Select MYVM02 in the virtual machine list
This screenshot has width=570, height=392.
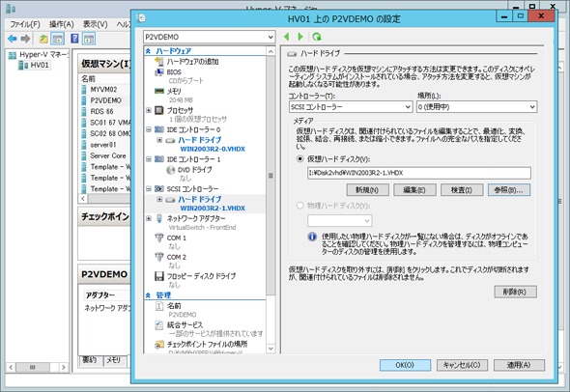coord(103,90)
